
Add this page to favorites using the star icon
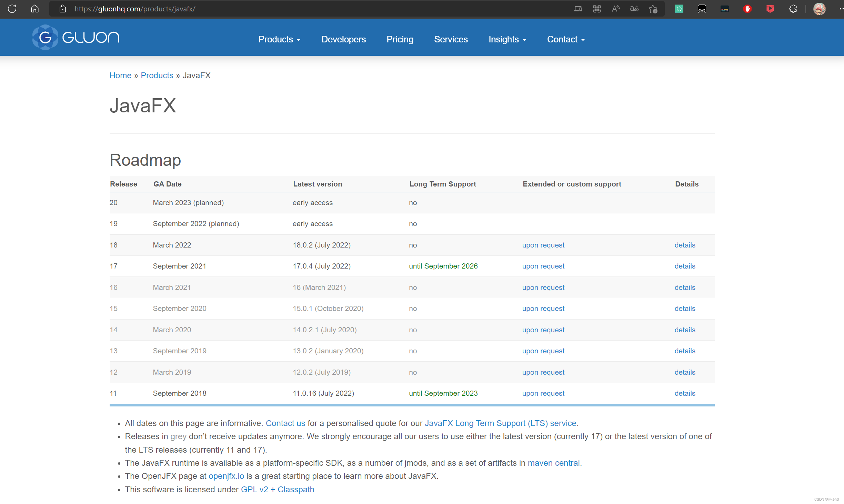click(x=653, y=9)
